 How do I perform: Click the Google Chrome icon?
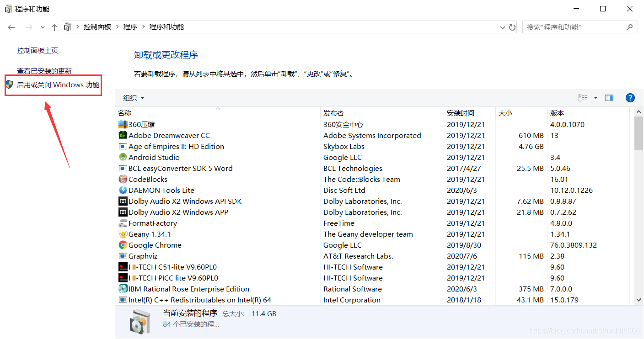(x=123, y=245)
